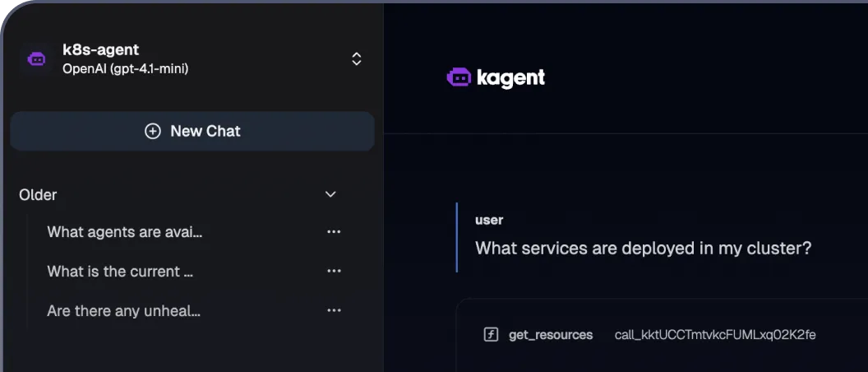Click the function icon beside get_resources
Image resolution: width=868 pixels, height=372 pixels.
point(491,335)
